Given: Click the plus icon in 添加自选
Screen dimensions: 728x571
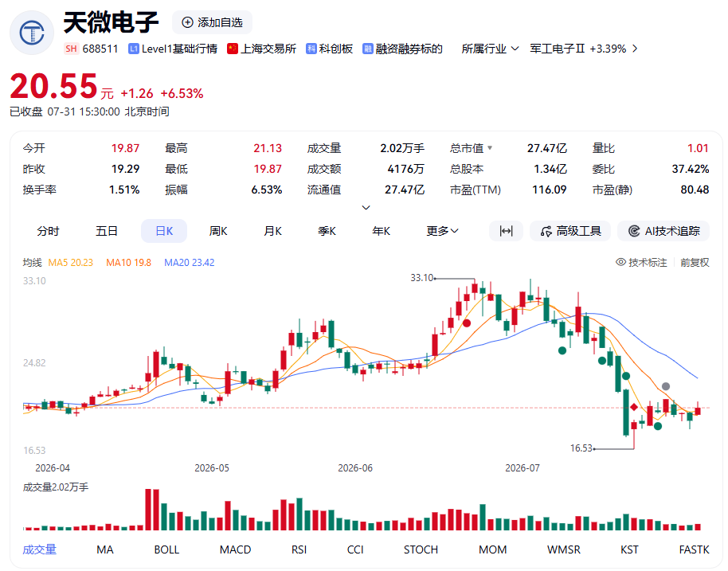Looking at the screenshot, I should pos(187,22).
